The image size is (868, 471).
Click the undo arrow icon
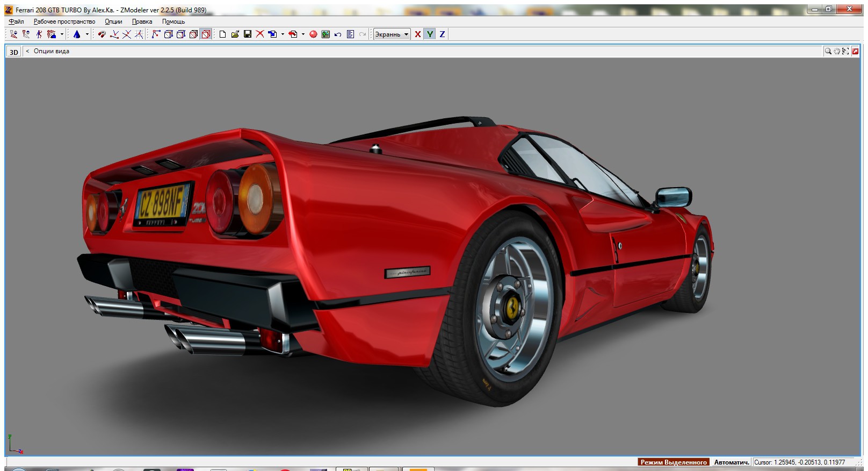coord(338,34)
